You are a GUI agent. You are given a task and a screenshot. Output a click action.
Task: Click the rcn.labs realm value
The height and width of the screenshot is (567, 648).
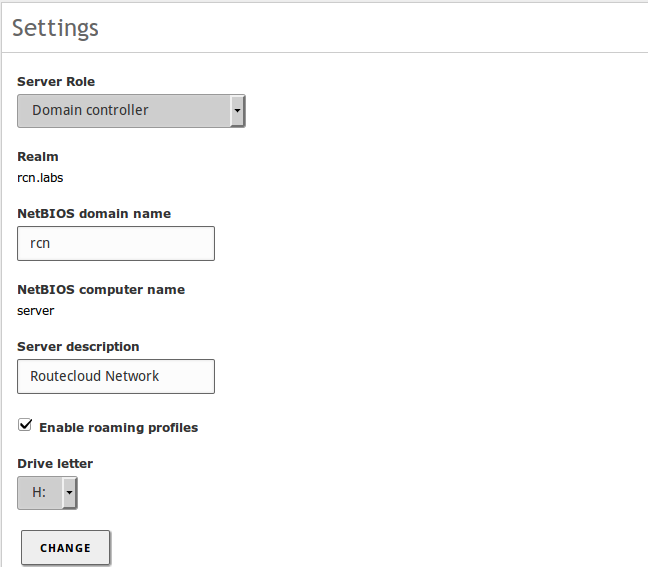40,178
